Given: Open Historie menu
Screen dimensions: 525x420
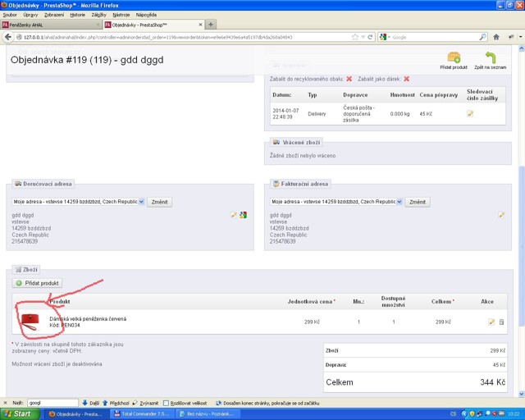Looking at the screenshot, I should [77, 15].
